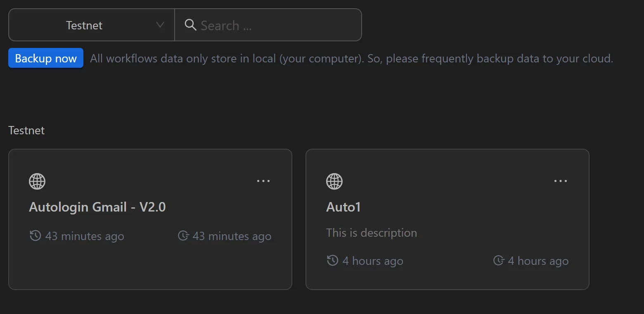Click the globe icon on Auto1 card

tap(334, 181)
